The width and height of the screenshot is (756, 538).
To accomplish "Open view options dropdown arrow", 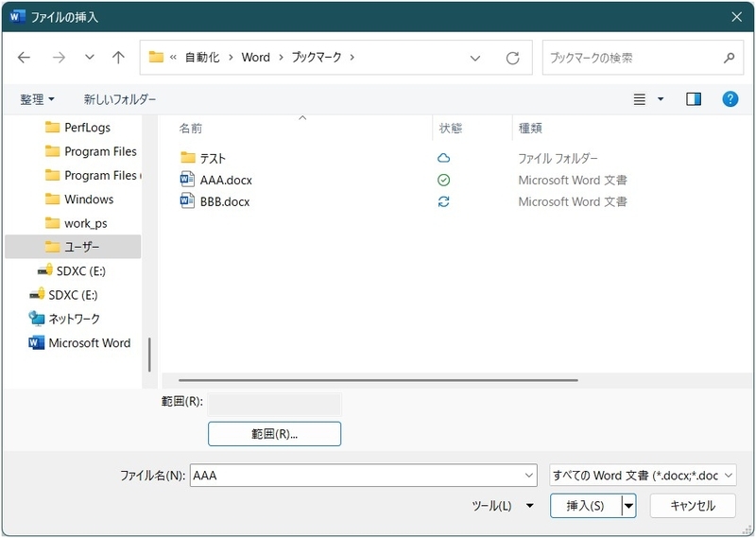I will [661, 99].
